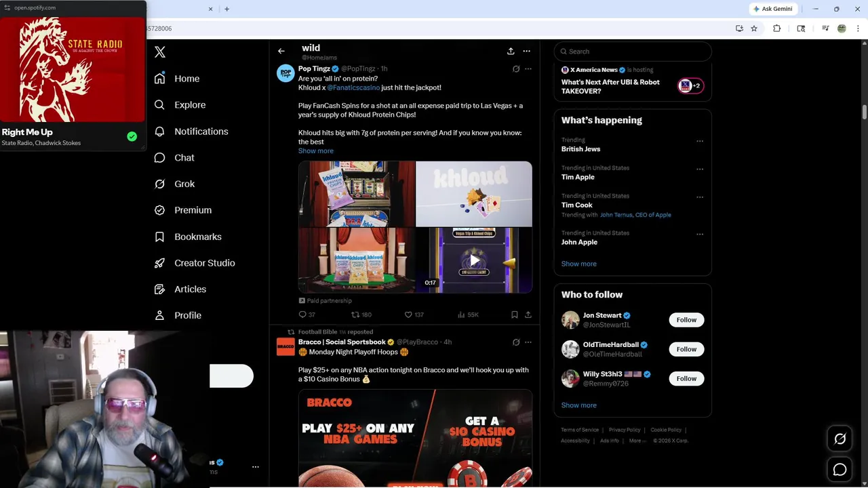Image resolution: width=868 pixels, height=488 pixels.
Task: Repost Pop Tingz post (180)
Action: pos(361,314)
